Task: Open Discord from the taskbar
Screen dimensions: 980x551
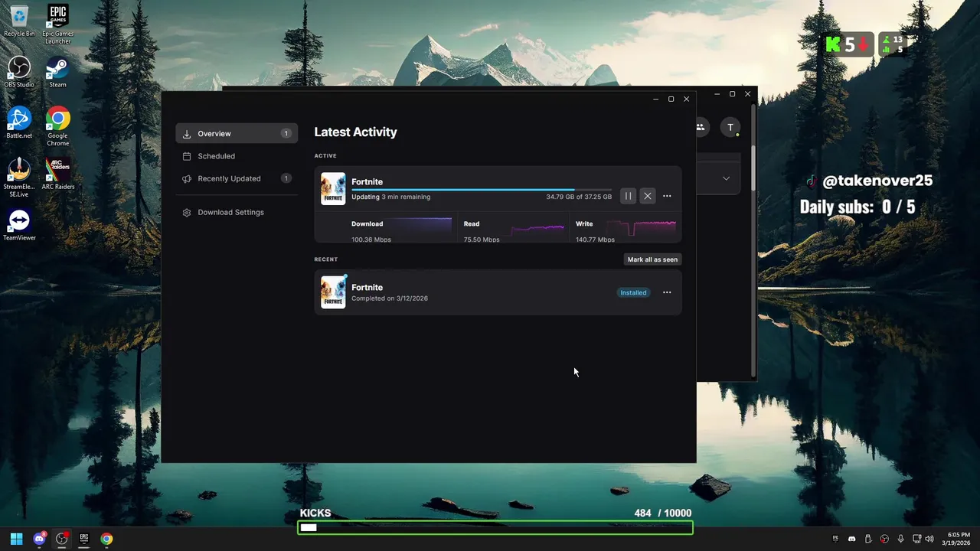Action: (39, 539)
